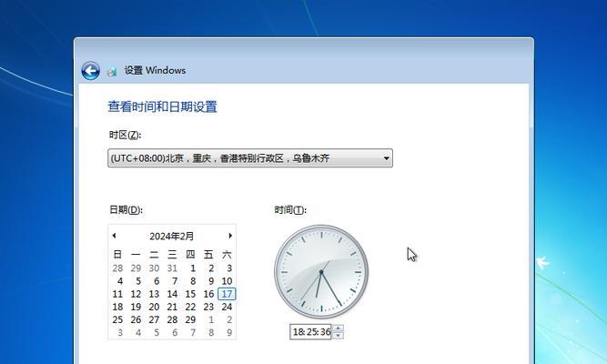The width and height of the screenshot is (607, 364).
Task: Decrease time with the down spinner arrow
Action: [338, 336]
